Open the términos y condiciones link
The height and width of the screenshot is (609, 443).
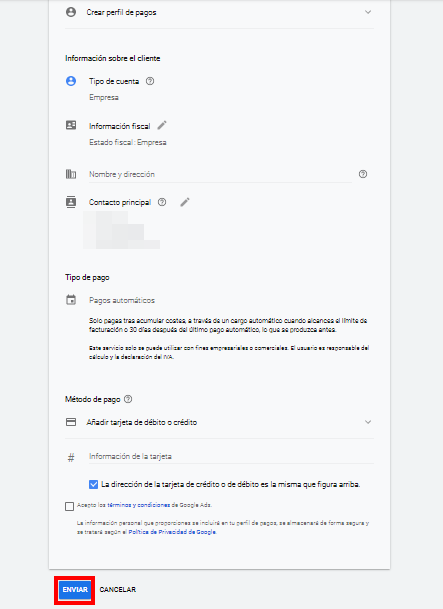[139, 505]
